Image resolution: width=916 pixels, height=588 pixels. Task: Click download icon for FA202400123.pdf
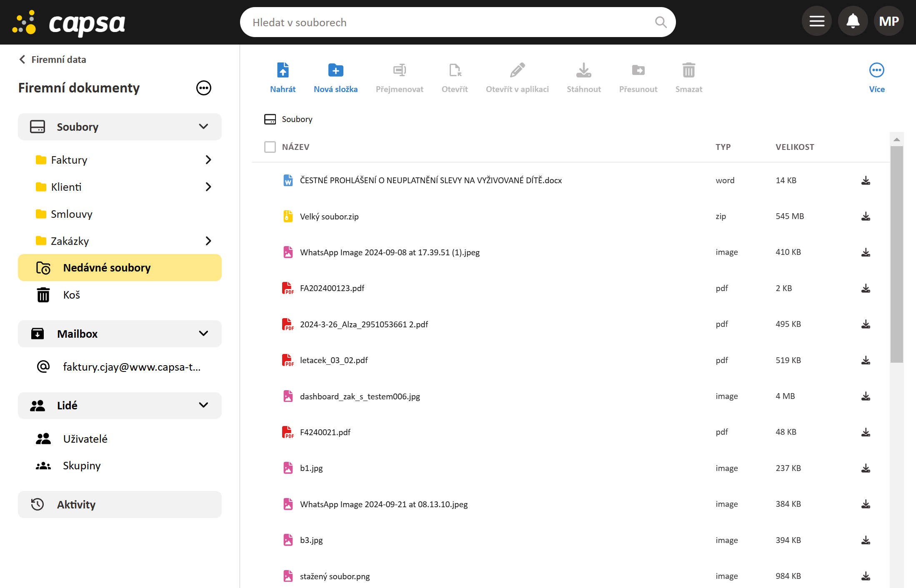(866, 289)
